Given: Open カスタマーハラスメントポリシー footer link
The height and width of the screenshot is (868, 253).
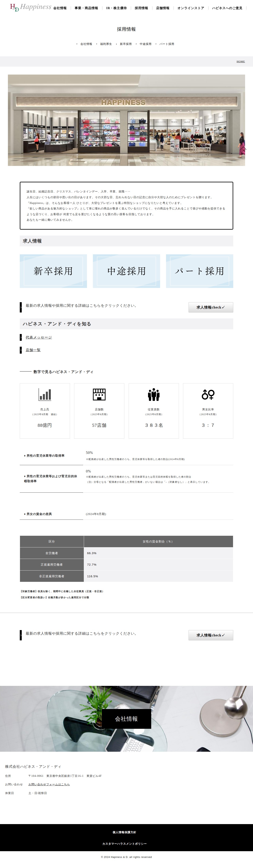Looking at the screenshot, I should click(124, 844).
